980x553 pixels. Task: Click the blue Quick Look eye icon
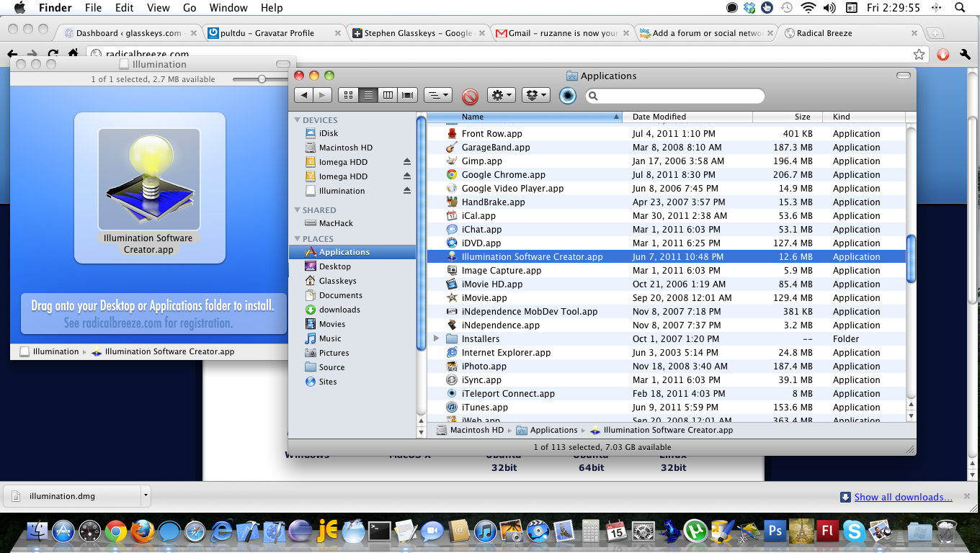click(568, 96)
